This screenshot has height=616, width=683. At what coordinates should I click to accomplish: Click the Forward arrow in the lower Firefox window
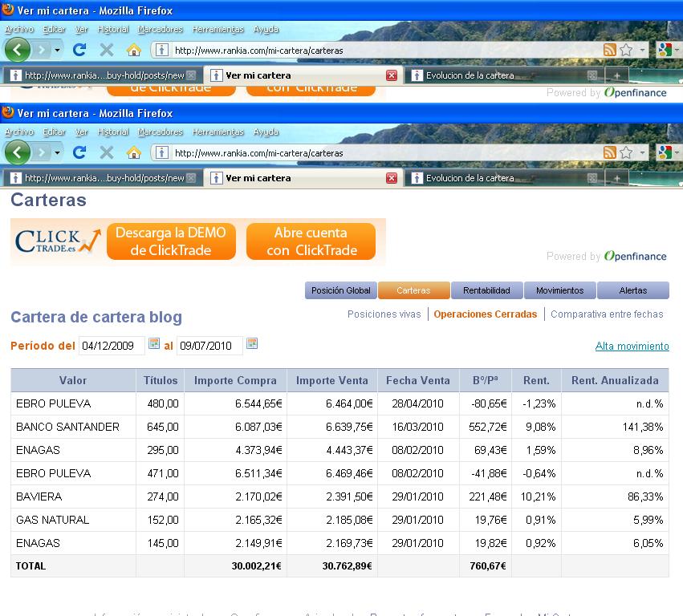[42, 152]
